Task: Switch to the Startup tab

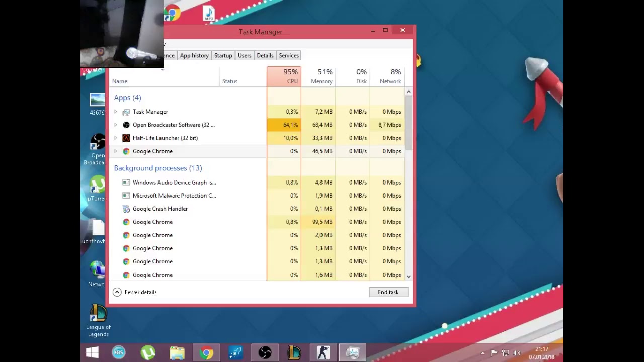Action: 223,55
